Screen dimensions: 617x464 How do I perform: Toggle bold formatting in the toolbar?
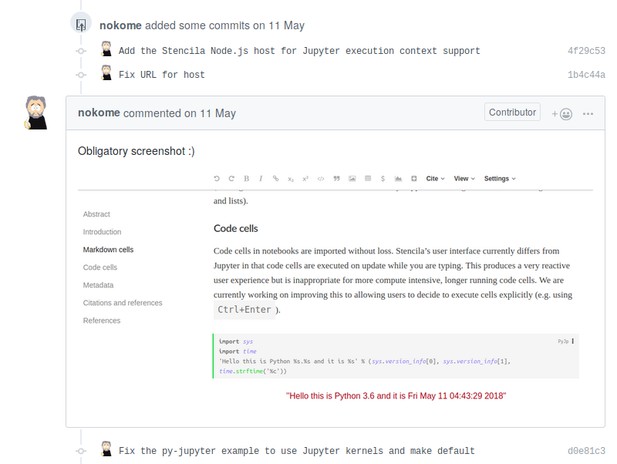pos(246,178)
